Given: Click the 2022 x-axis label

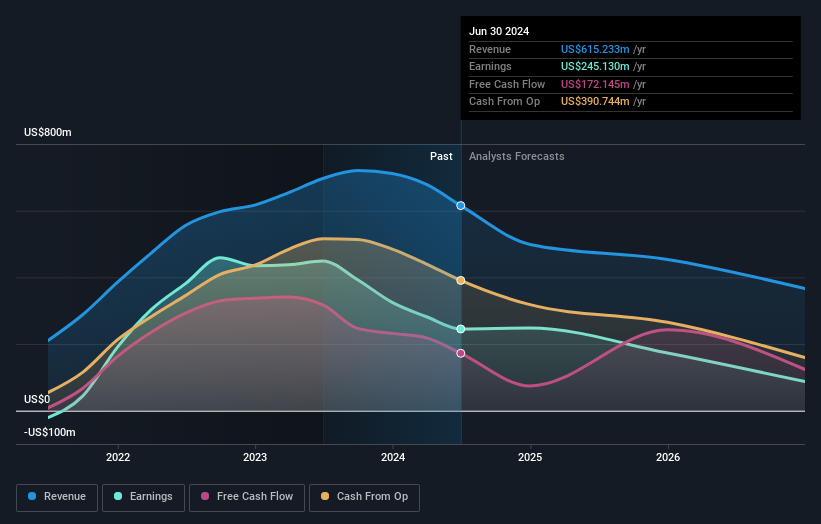Looking at the screenshot, I should (118, 457).
